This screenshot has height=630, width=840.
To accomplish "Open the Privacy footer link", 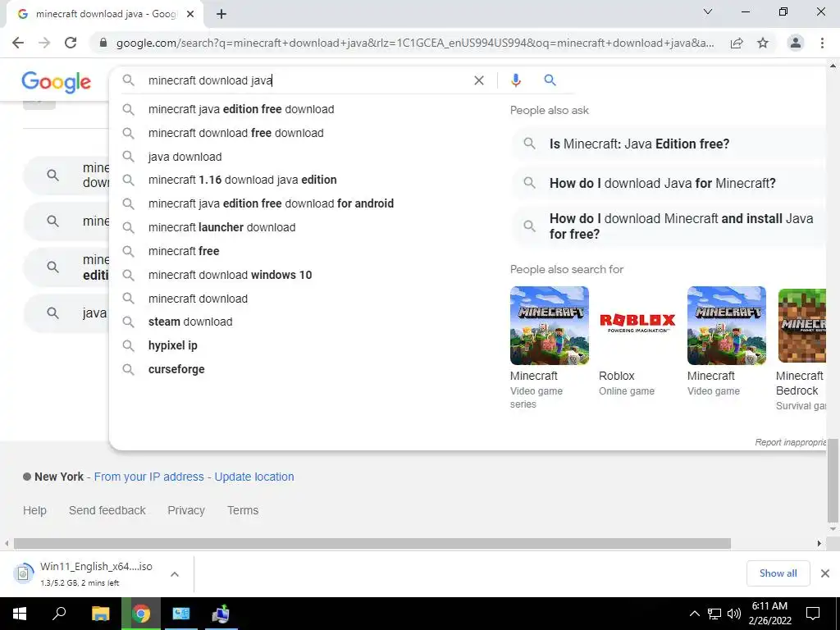I will click(186, 510).
